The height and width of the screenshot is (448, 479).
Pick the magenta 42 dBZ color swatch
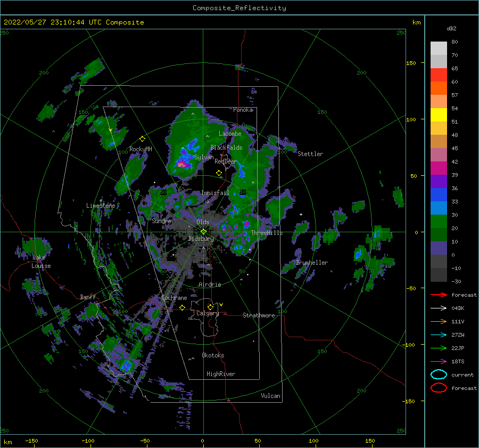coord(439,168)
